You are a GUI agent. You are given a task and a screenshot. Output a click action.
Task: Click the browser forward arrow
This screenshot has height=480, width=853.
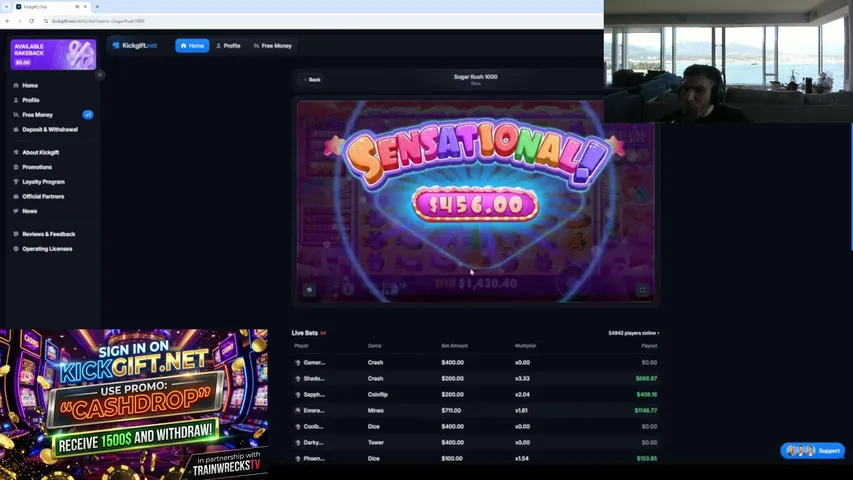click(x=20, y=21)
